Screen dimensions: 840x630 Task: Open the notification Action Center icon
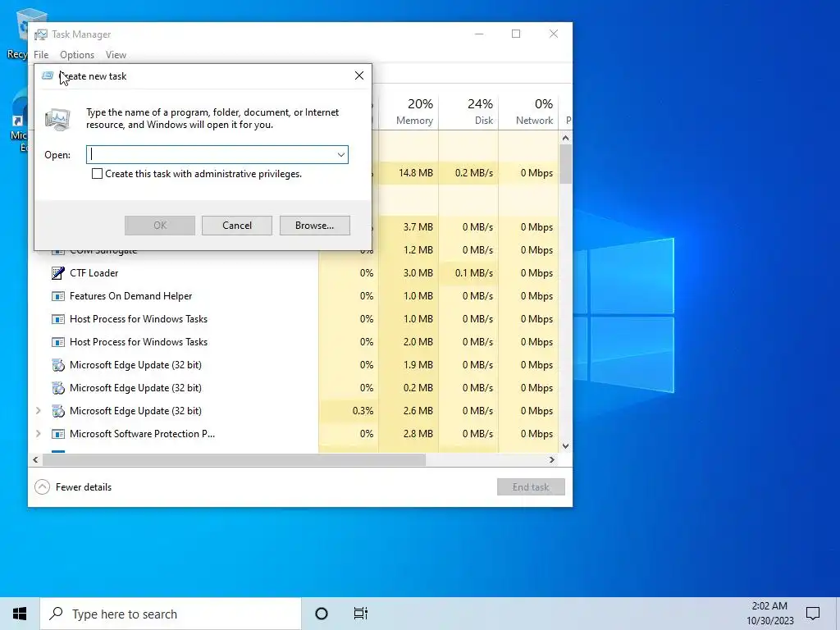tap(813, 614)
